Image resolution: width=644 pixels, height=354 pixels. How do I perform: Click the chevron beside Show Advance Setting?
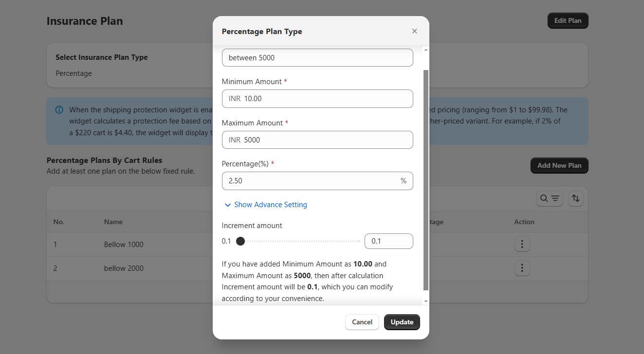(x=227, y=205)
